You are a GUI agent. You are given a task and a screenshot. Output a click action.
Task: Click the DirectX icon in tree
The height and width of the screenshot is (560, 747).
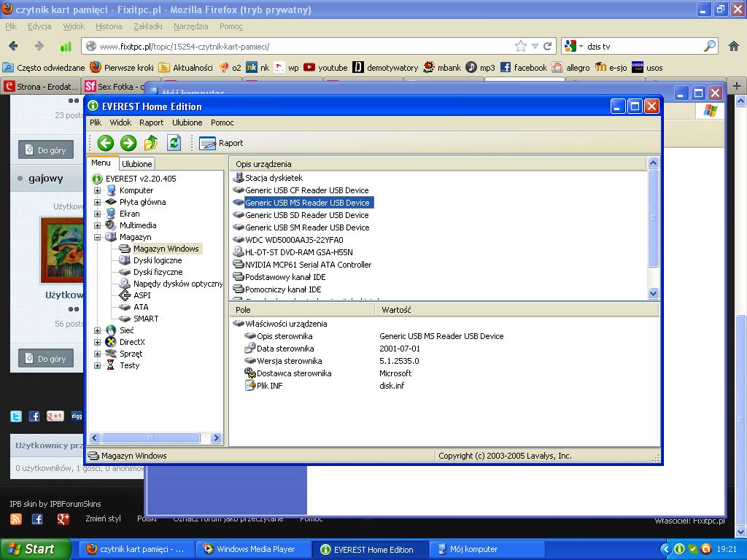pos(111,342)
